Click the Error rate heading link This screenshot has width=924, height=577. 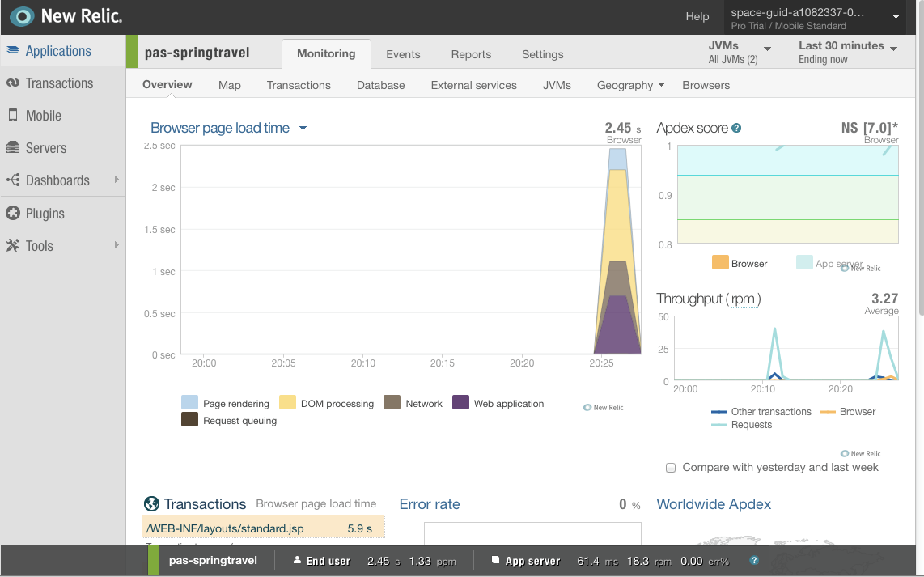point(430,504)
